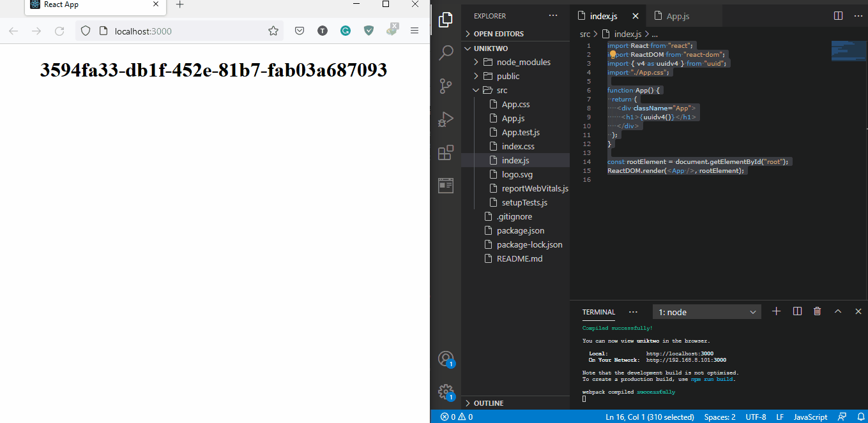Switch to the App.js editor tab
Image resolution: width=868 pixels, height=423 pixels.
[677, 17]
